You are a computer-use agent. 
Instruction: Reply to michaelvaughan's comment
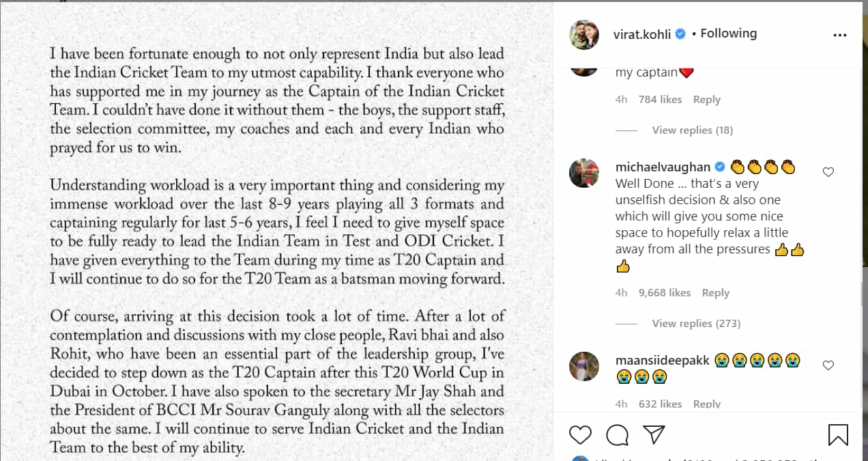coord(715,292)
